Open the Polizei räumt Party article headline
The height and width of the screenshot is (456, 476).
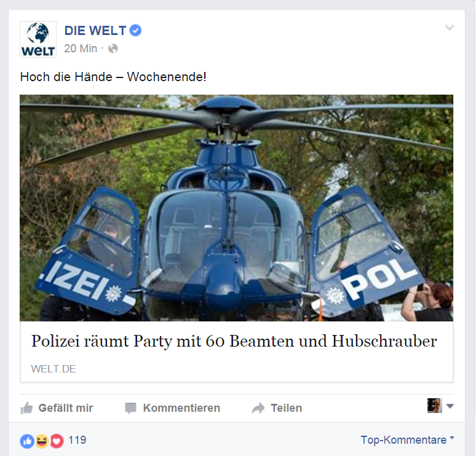pyautogui.click(x=234, y=341)
